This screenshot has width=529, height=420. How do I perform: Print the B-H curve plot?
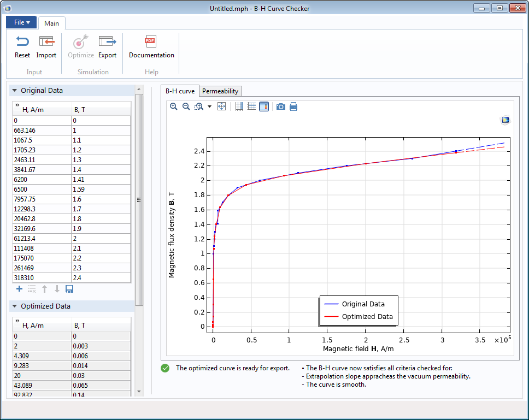click(293, 107)
